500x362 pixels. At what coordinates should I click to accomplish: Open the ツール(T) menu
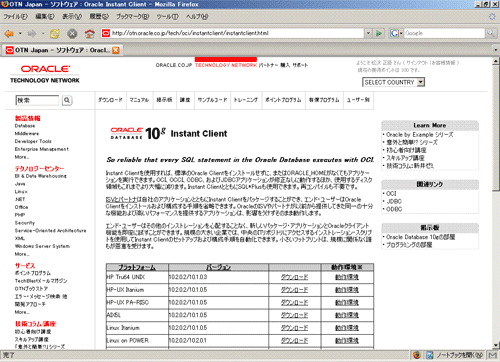pyautogui.click(x=168, y=16)
